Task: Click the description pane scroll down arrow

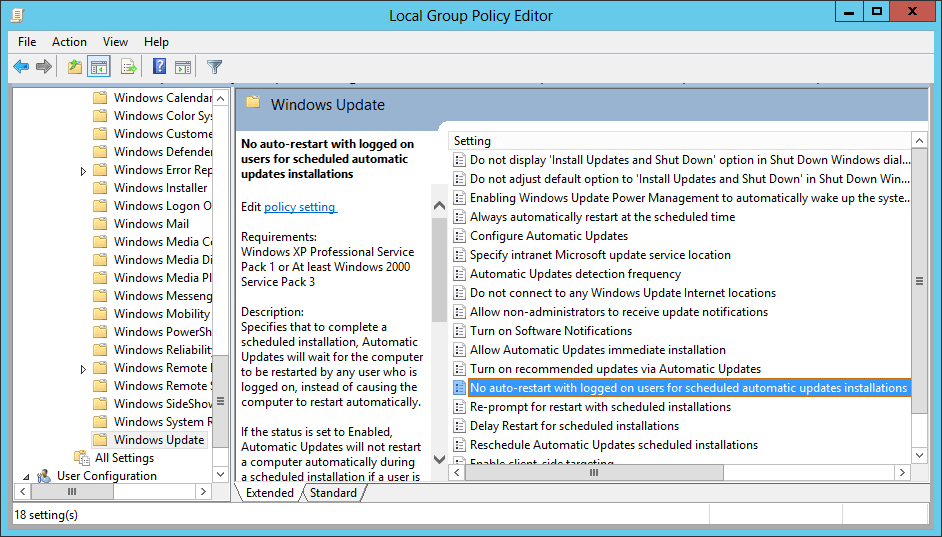Action: (x=438, y=459)
